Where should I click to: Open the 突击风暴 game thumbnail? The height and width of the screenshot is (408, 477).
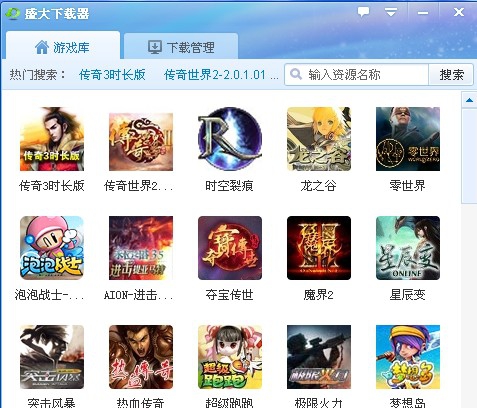pos(52,357)
